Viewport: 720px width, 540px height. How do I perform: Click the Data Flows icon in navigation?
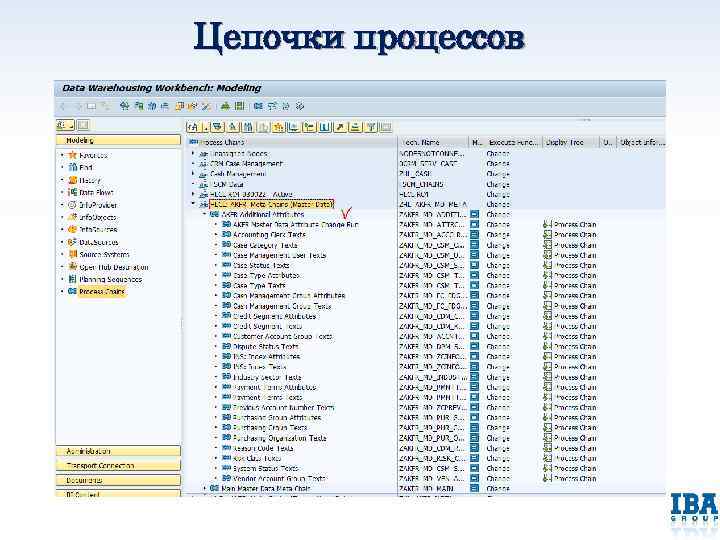pyautogui.click(x=72, y=192)
